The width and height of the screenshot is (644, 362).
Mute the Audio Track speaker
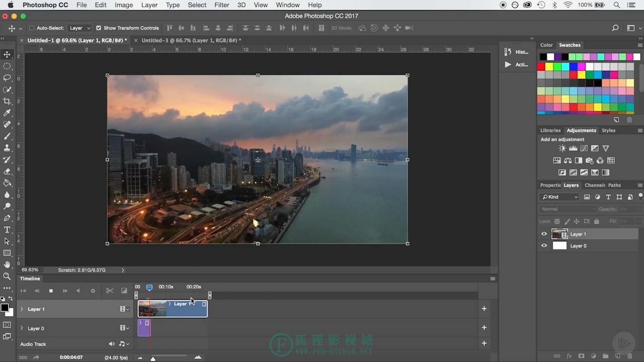click(112, 344)
